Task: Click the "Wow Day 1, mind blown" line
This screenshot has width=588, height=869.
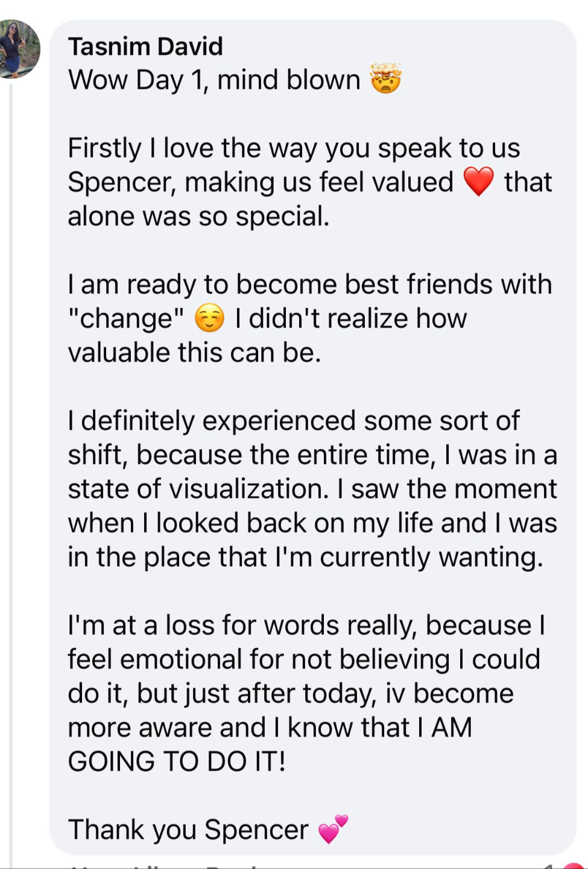Action: pos(214,80)
